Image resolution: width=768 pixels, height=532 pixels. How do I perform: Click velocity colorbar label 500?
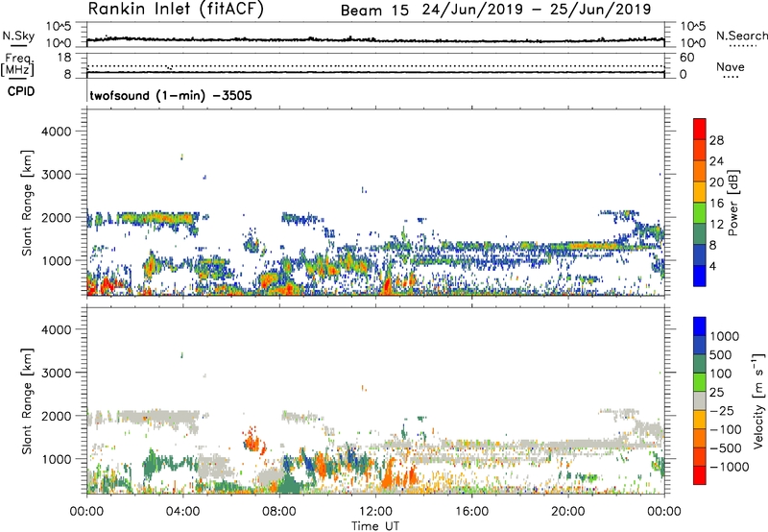[721, 355]
